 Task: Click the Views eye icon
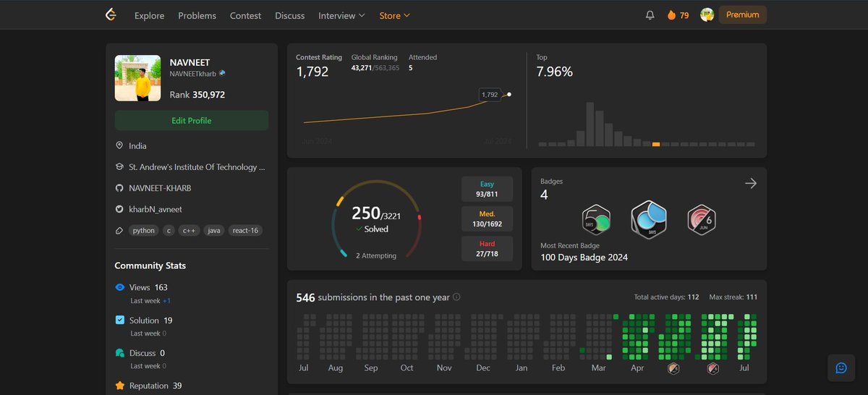click(120, 287)
